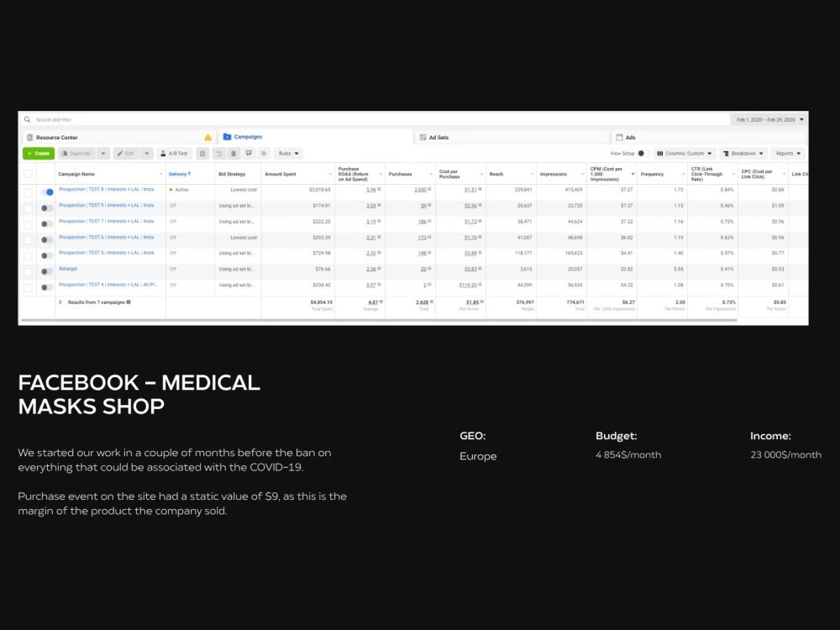
Task: Click the Ads page icon
Action: point(619,138)
